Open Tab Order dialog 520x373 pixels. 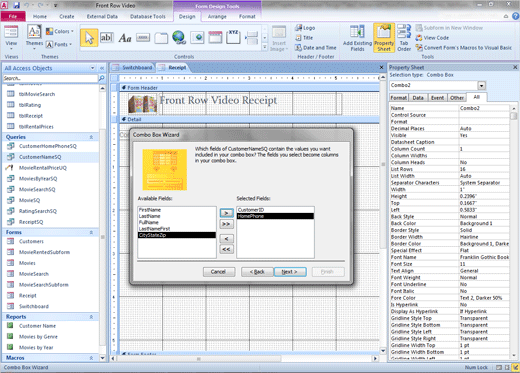(x=404, y=38)
